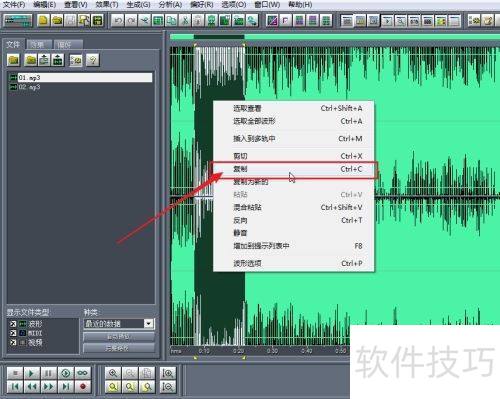Click the Zoom to Selection yellow magnifier
The height and width of the screenshot is (399, 500).
pos(113,387)
